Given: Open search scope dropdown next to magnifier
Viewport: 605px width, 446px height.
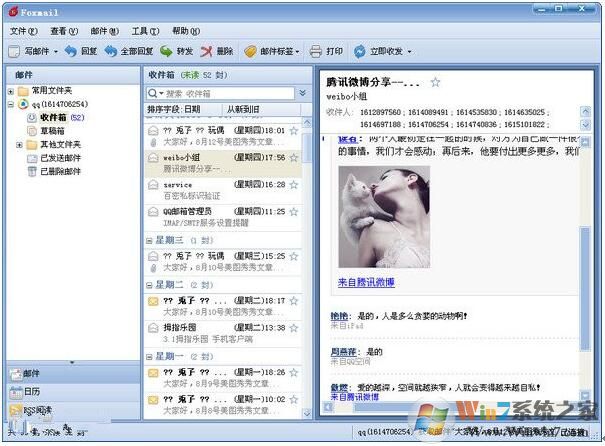Looking at the screenshot, I should pos(161,93).
